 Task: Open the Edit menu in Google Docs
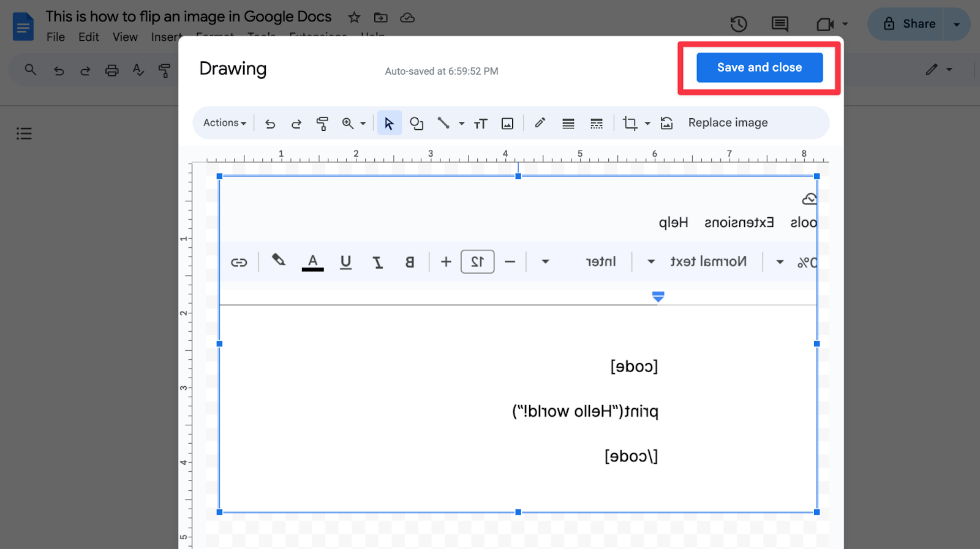tap(89, 37)
